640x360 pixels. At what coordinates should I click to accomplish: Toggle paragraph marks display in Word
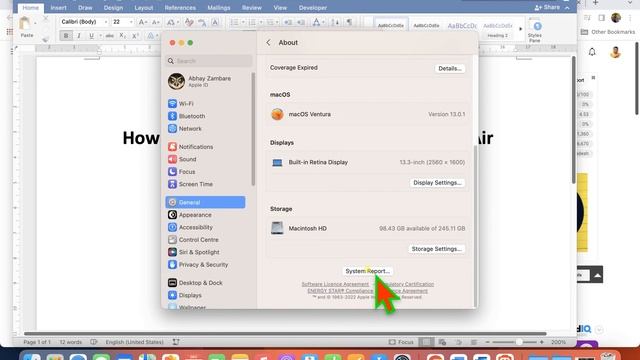(x=349, y=22)
